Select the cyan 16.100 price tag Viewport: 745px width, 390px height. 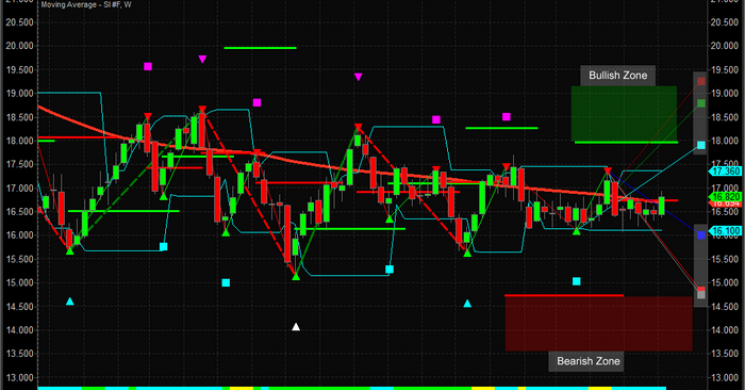point(725,231)
